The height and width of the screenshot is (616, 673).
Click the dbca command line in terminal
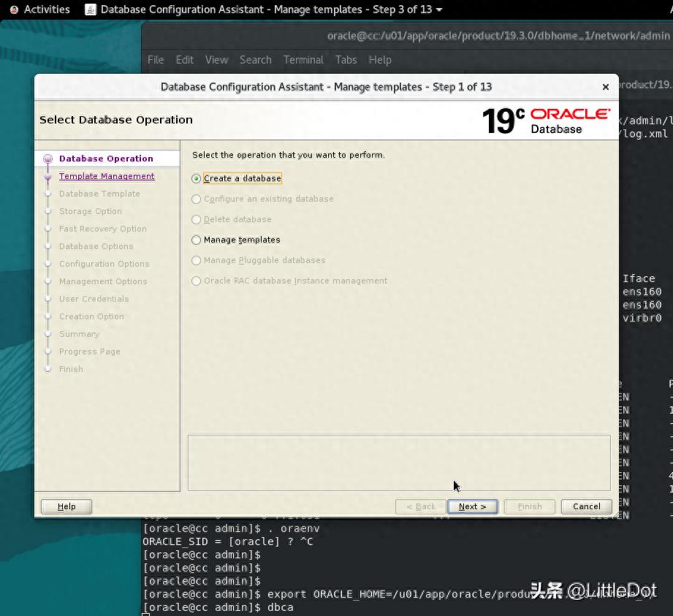click(218, 607)
